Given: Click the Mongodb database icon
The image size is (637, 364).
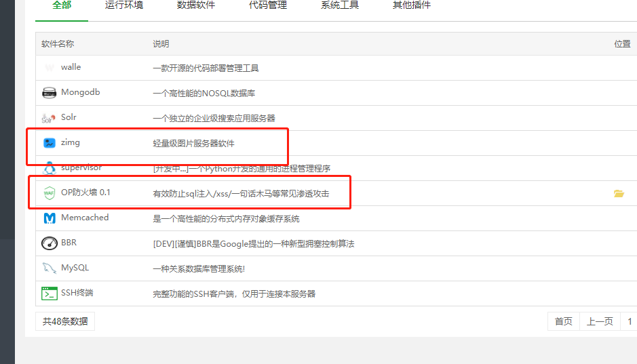Looking at the screenshot, I should click(x=49, y=92).
